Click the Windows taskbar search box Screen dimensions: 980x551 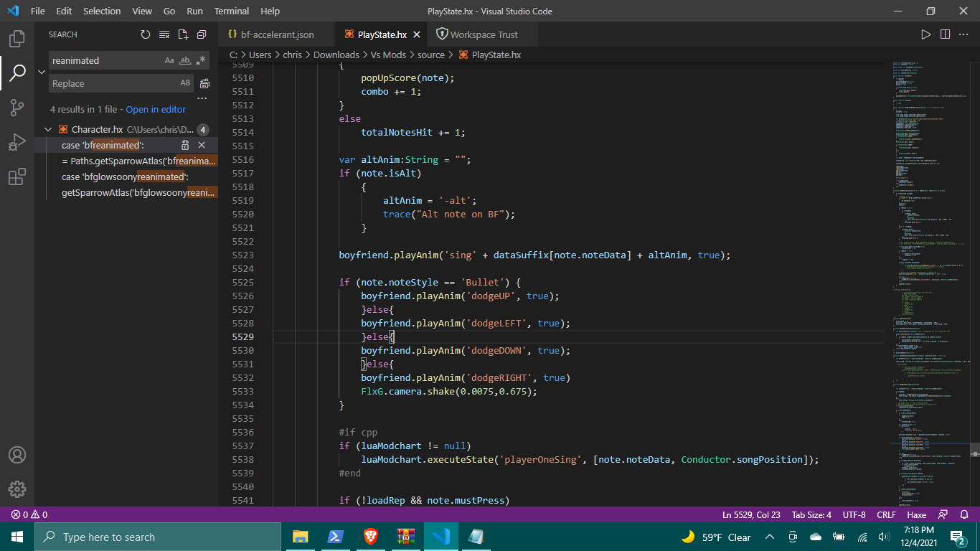158,536
